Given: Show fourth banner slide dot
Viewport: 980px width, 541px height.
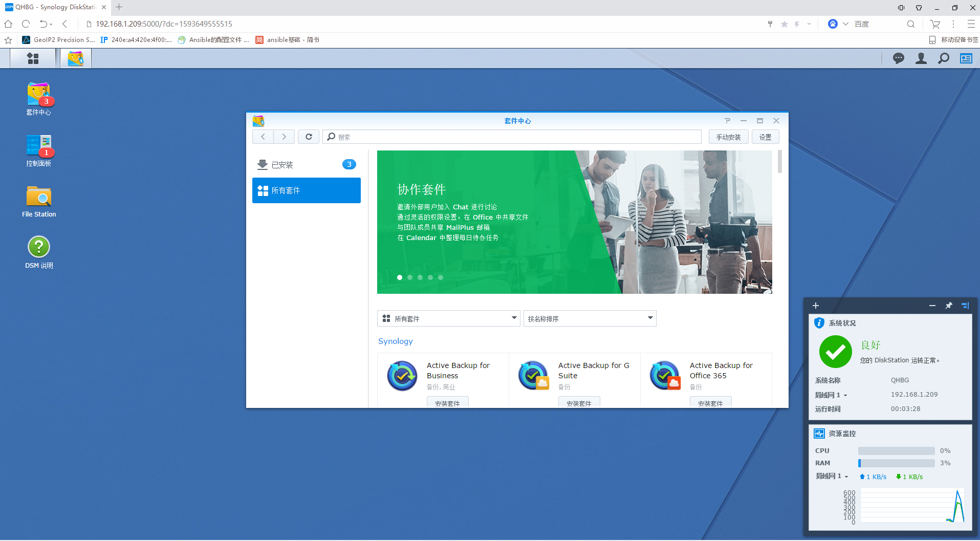Looking at the screenshot, I should [x=430, y=277].
